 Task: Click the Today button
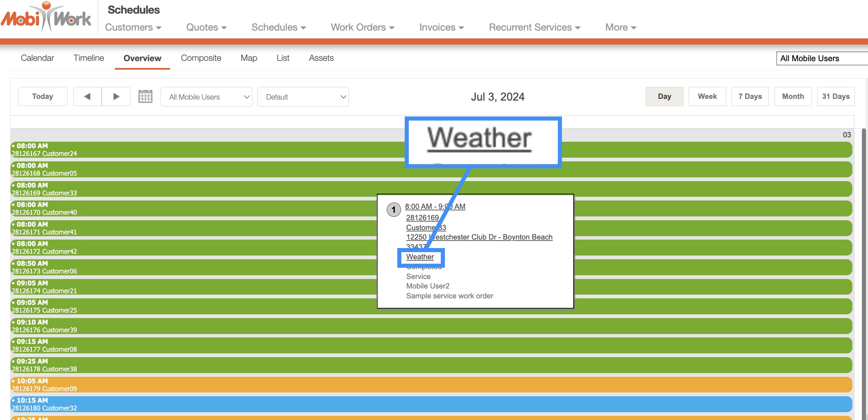click(43, 97)
